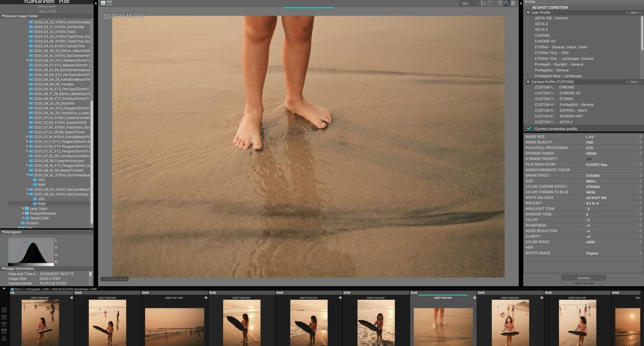Switch to side-by-side compare view

(109, 4)
